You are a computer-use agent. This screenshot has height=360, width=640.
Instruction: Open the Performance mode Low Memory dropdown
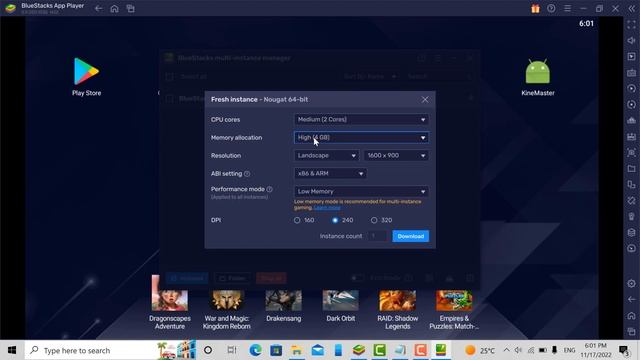[x=361, y=191]
